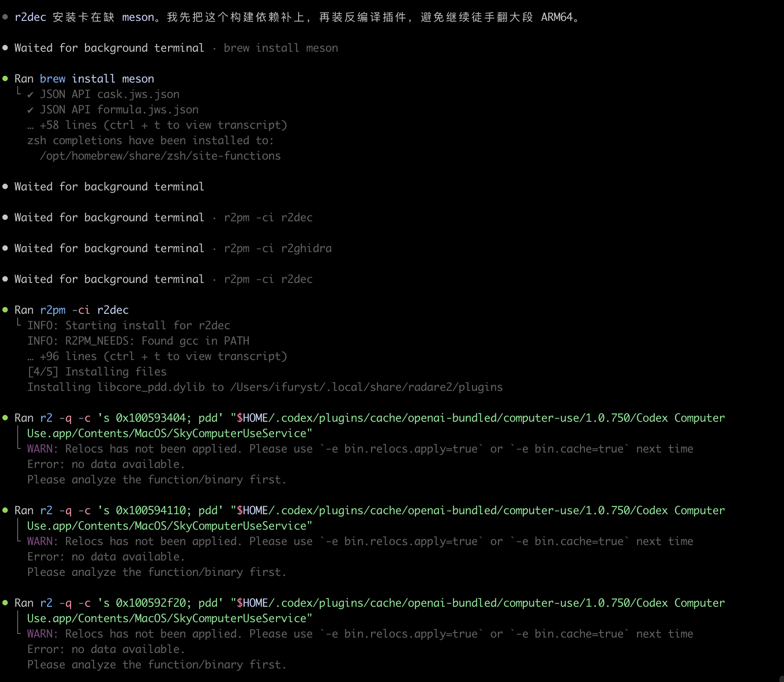Click green dot beside Ran brew install meson
This screenshot has height=682, width=784.
point(5,79)
